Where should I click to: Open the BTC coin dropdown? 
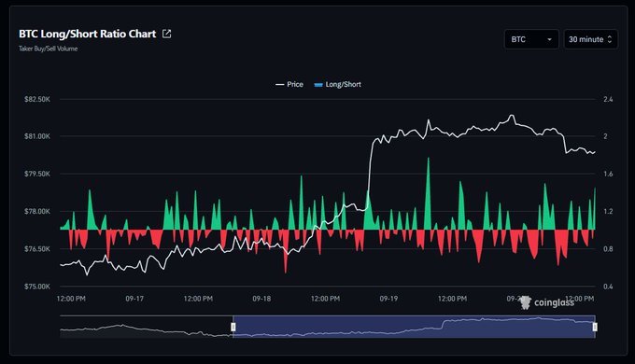[531, 39]
